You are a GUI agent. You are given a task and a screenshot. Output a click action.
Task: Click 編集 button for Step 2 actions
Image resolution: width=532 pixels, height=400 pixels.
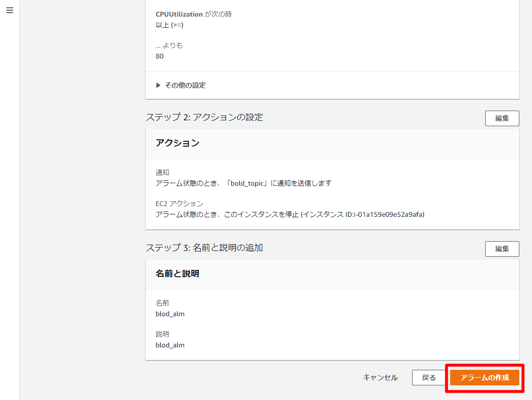(x=502, y=118)
